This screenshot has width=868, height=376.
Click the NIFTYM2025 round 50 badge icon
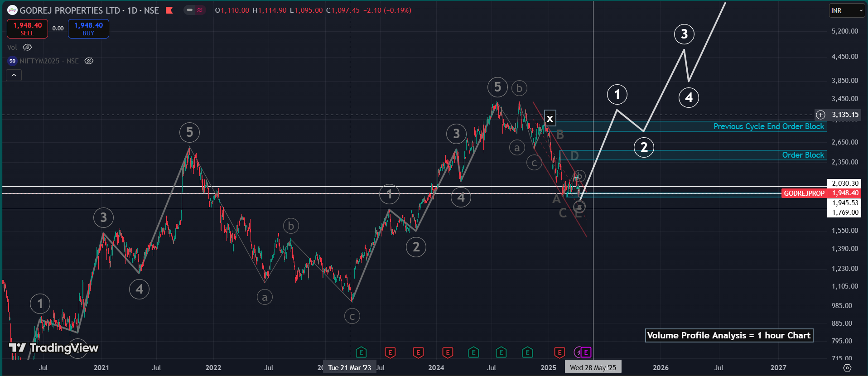(12, 61)
